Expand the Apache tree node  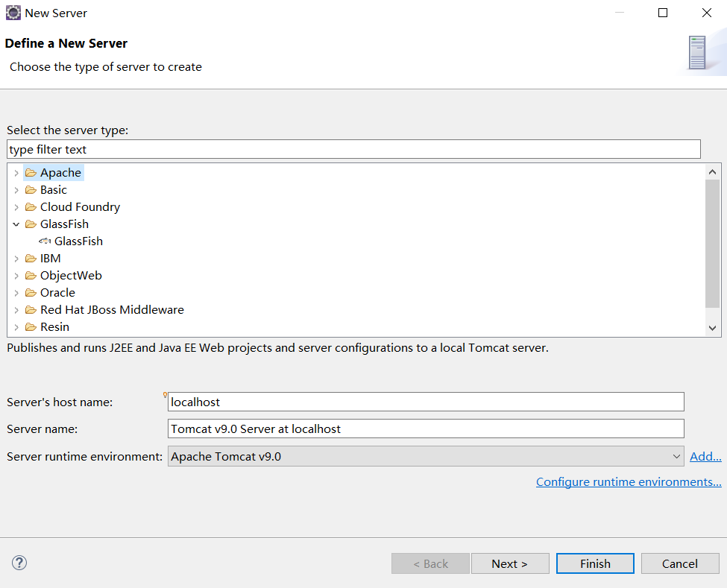tap(16, 173)
